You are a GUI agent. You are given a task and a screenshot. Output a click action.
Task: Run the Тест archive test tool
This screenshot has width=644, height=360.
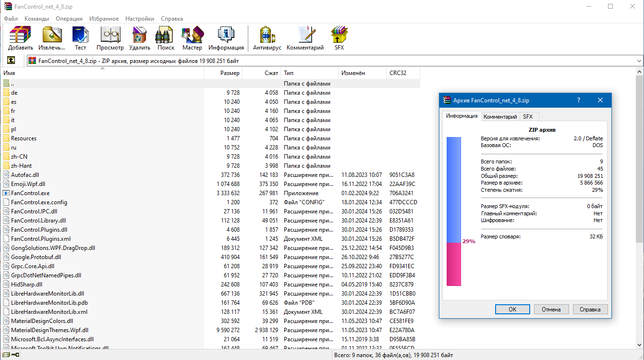80,38
